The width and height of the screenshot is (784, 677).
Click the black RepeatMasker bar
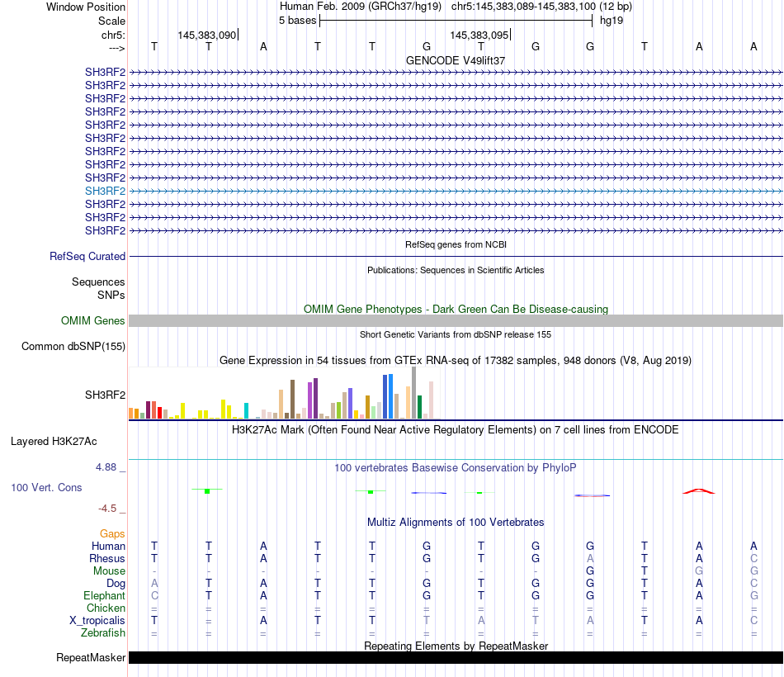pyautogui.click(x=456, y=657)
